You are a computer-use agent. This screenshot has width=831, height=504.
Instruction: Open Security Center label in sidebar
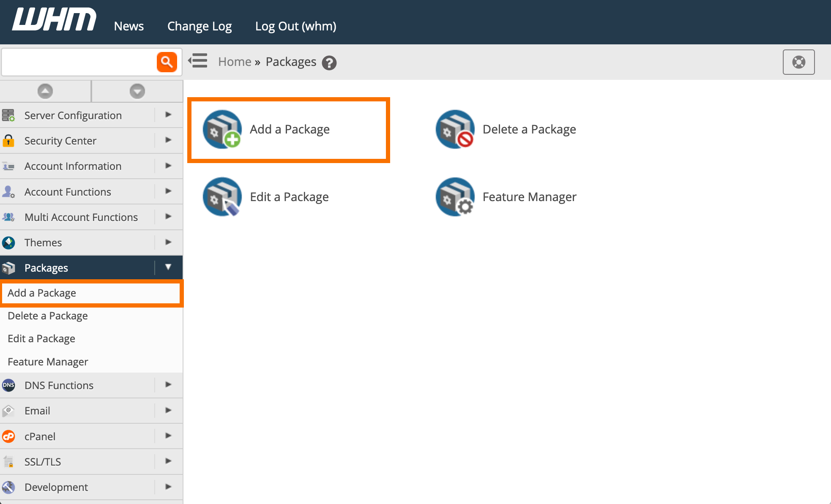pos(60,141)
